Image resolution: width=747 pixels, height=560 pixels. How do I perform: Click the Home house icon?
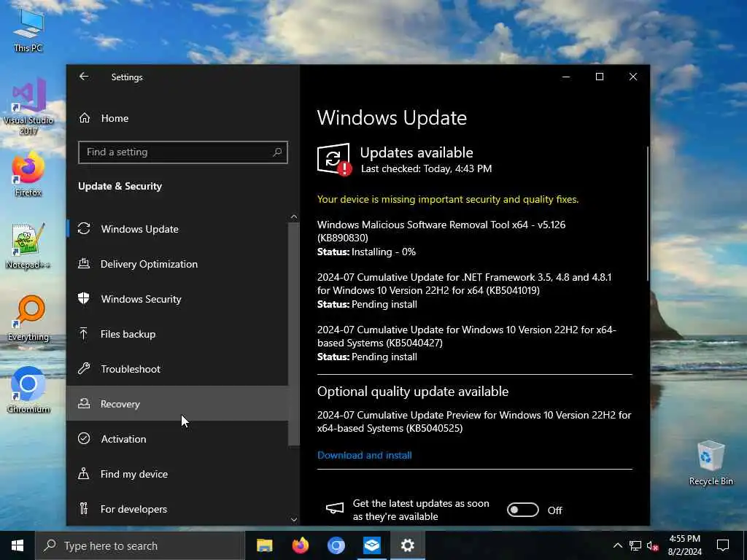click(85, 117)
